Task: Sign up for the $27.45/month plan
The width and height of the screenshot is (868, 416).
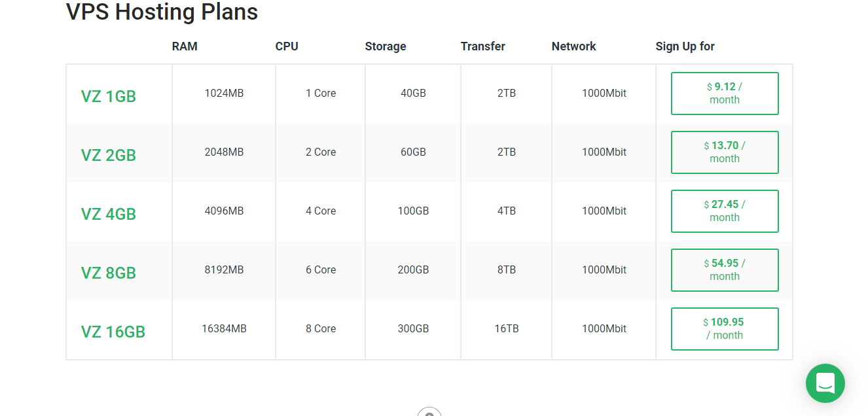Action: (725, 211)
